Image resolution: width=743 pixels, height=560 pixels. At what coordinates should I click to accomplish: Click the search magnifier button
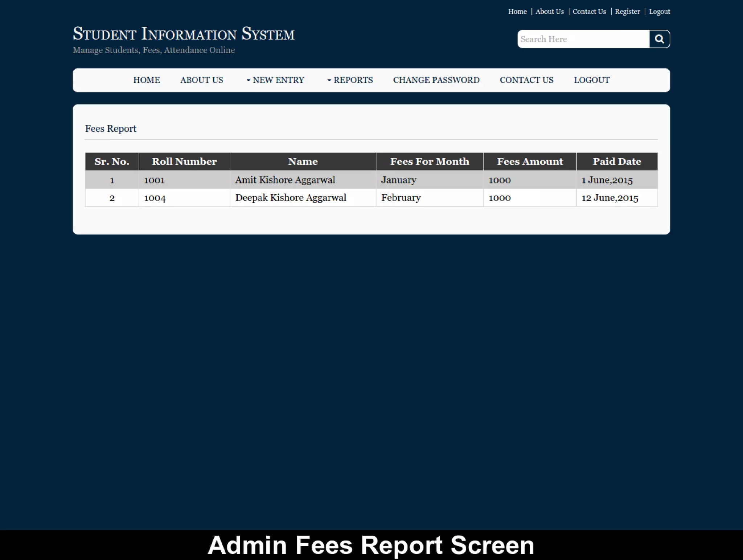point(659,39)
